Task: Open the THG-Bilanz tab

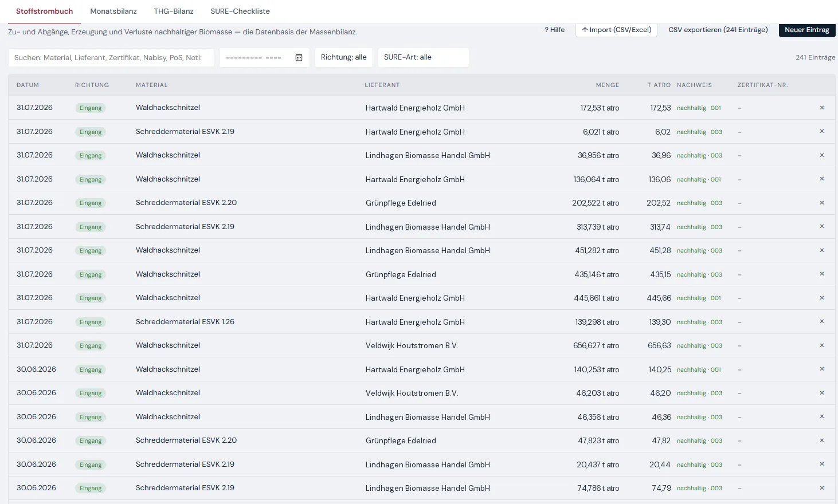Action: tap(174, 11)
